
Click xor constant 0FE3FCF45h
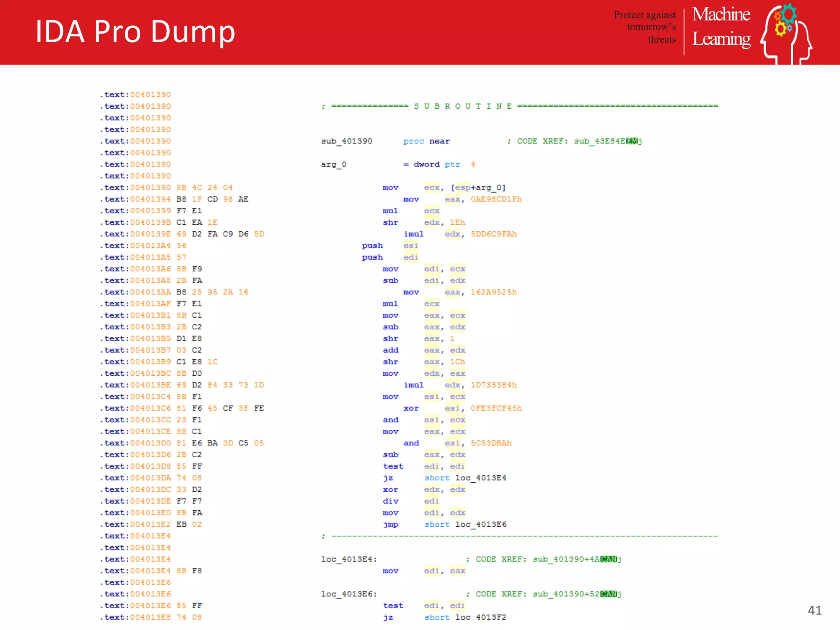[496, 409]
